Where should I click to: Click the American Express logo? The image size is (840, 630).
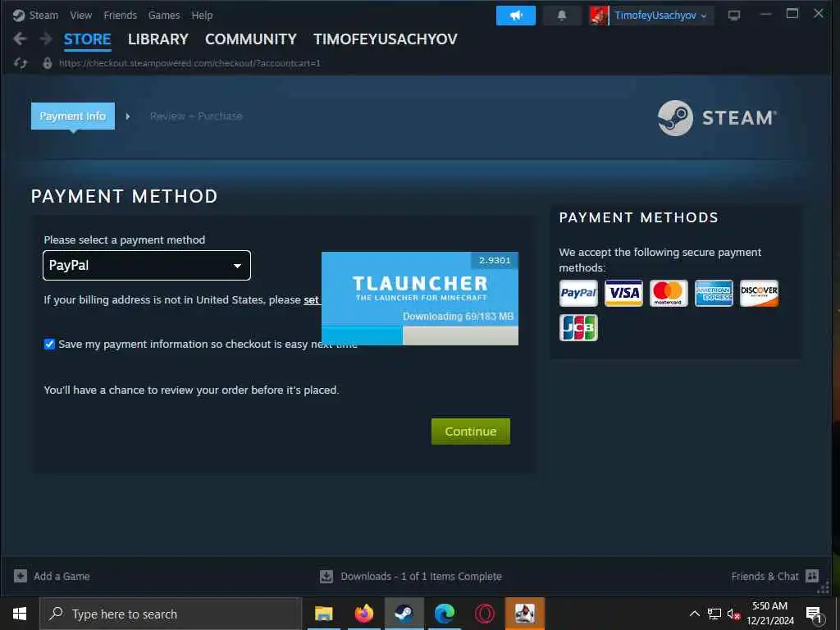pos(714,293)
